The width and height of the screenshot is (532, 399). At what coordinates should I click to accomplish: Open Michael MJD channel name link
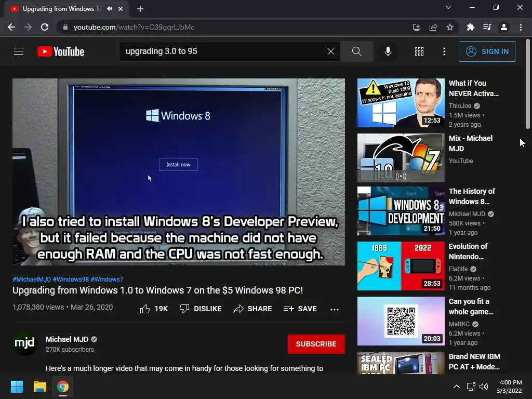click(x=67, y=339)
